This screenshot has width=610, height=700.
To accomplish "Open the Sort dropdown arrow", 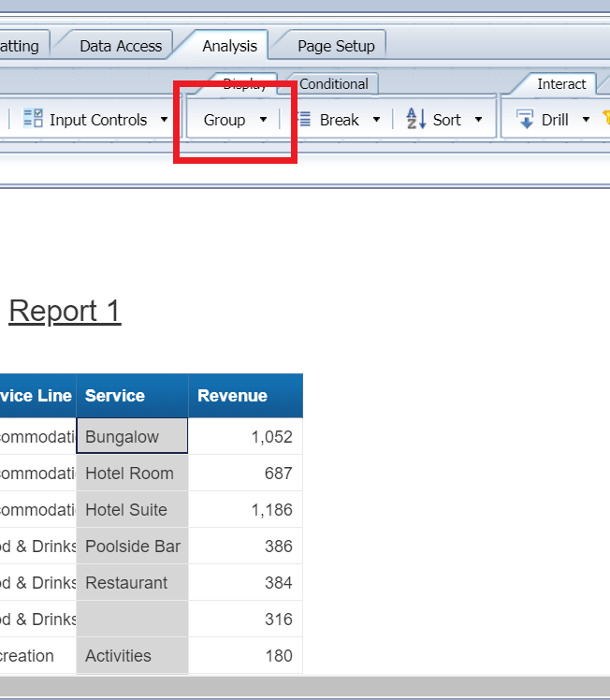I will [x=478, y=120].
